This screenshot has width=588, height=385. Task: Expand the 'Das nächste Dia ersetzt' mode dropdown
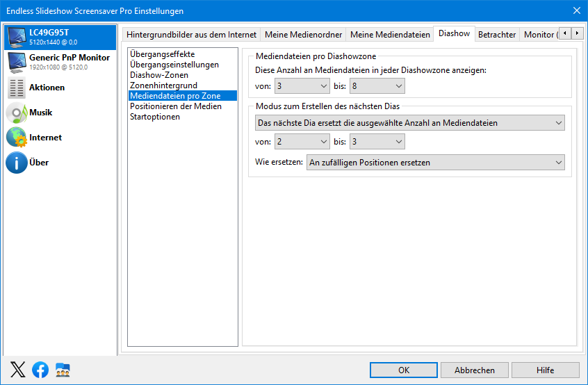(409, 123)
